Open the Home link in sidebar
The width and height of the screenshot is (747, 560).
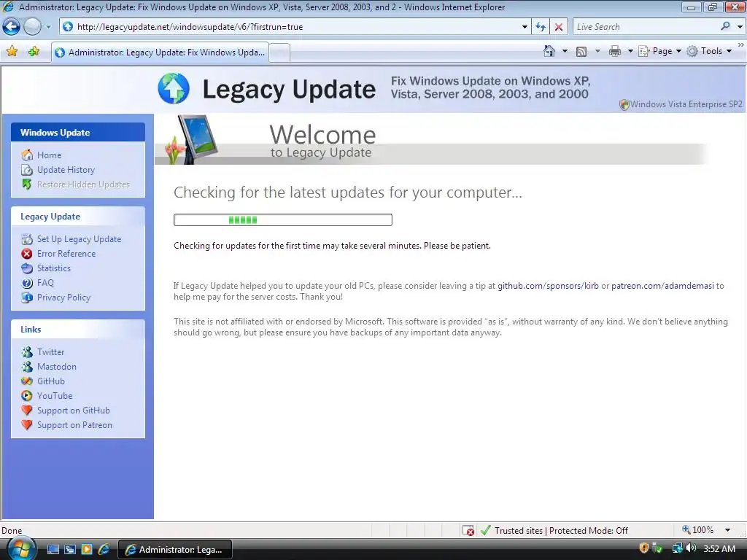(x=49, y=155)
